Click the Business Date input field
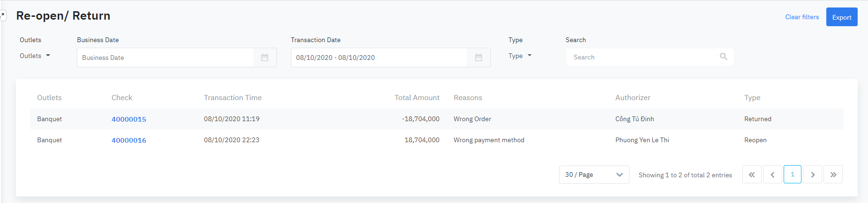 pyautogui.click(x=165, y=58)
